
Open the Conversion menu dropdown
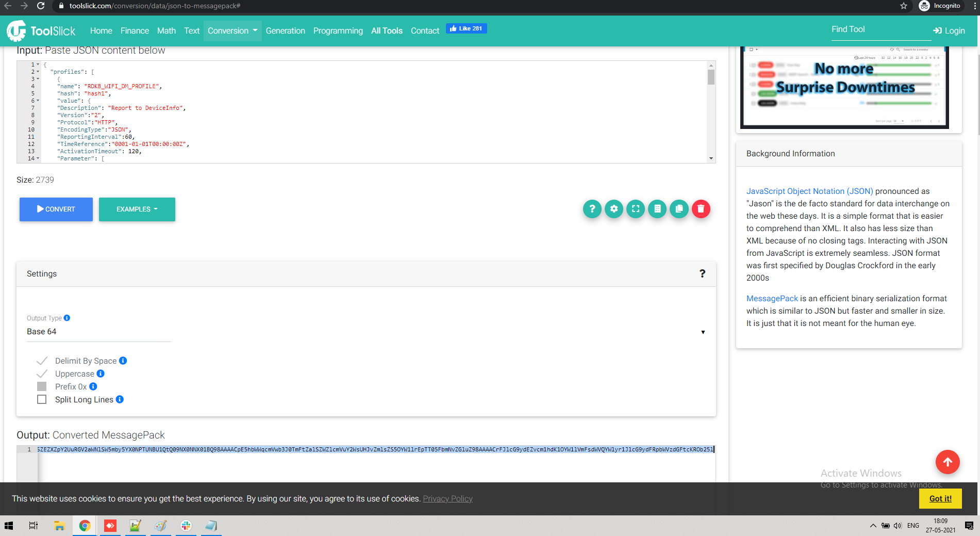click(x=232, y=31)
